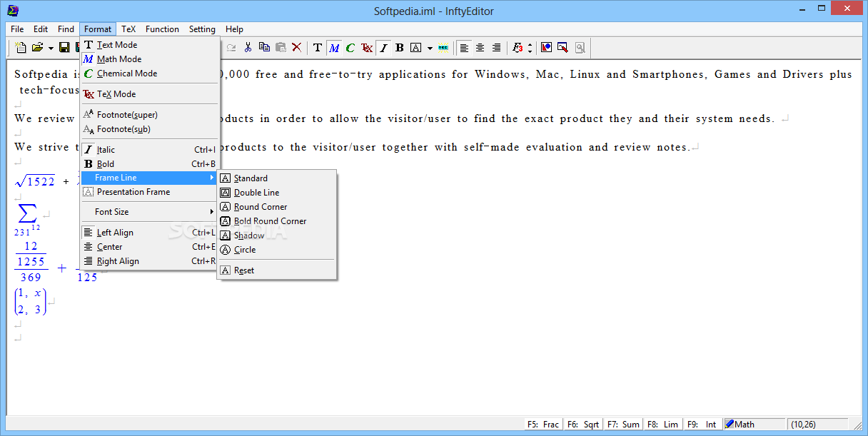This screenshot has width=868, height=436.
Task: Switch to Text mode via toolbar T
Action: pyautogui.click(x=318, y=48)
